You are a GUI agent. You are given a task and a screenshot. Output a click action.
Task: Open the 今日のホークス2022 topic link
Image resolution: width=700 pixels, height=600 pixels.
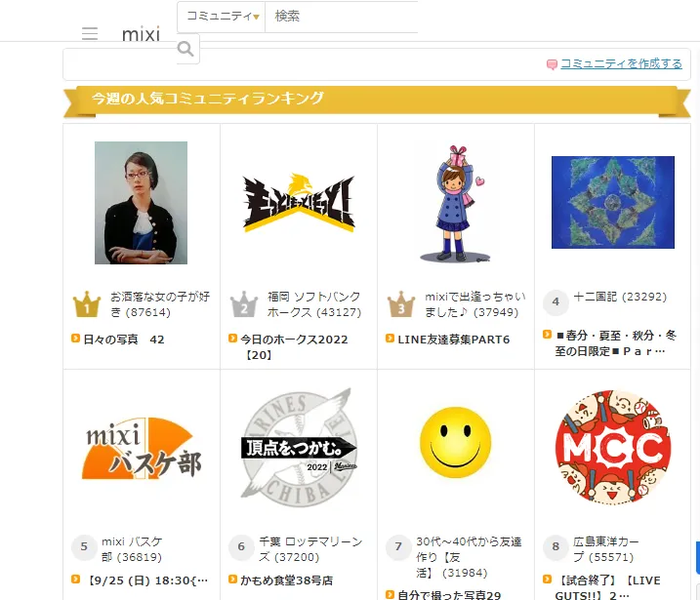pos(294,347)
